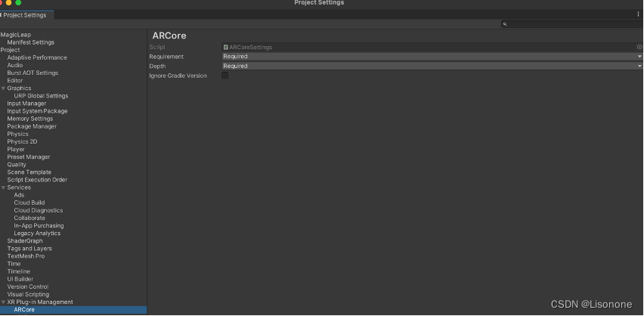
Task: Select Services in the sidebar
Action: pyautogui.click(x=19, y=187)
